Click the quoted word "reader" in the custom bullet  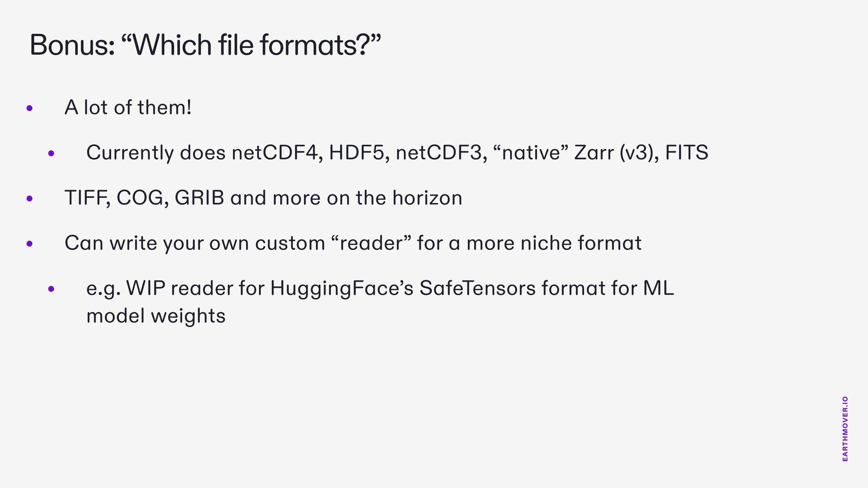click(x=371, y=243)
